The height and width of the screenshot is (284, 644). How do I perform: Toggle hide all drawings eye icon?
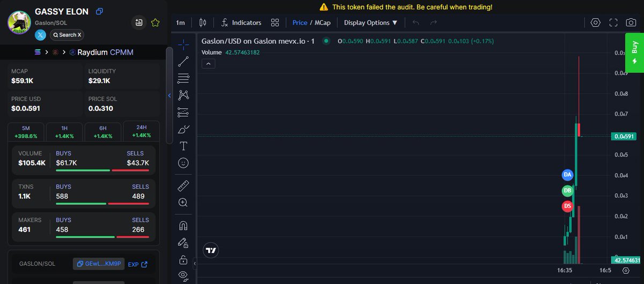click(x=183, y=276)
